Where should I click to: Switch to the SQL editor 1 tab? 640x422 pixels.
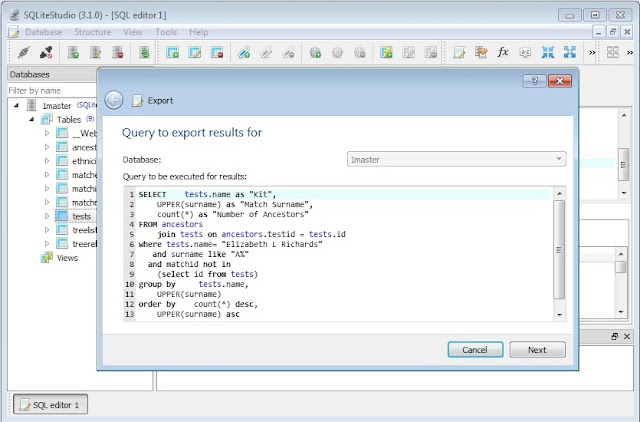51,404
